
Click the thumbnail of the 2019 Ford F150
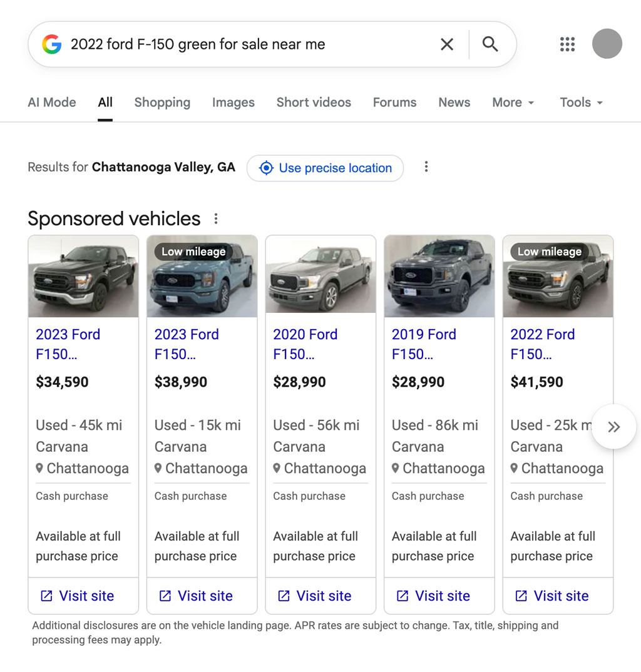click(x=439, y=276)
